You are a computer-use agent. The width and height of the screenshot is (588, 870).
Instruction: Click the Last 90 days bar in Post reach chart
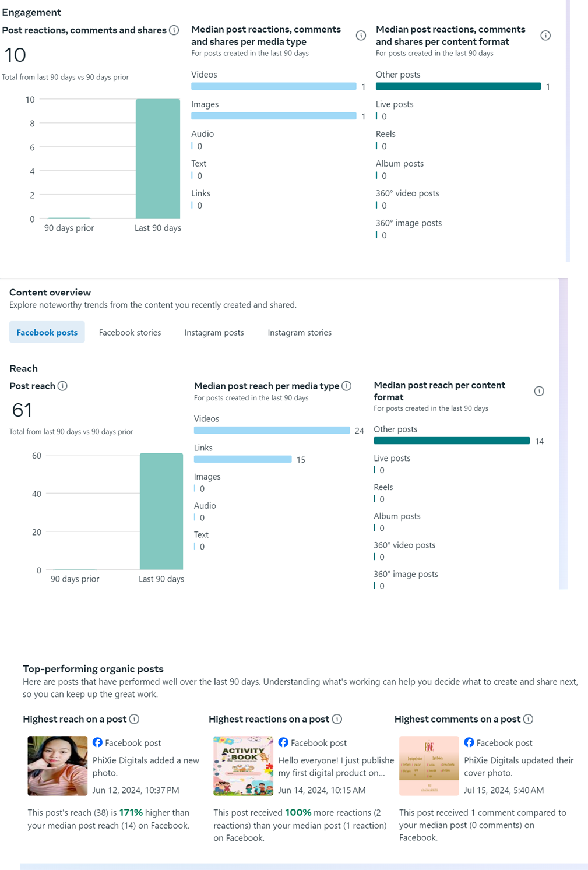pos(161,511)
